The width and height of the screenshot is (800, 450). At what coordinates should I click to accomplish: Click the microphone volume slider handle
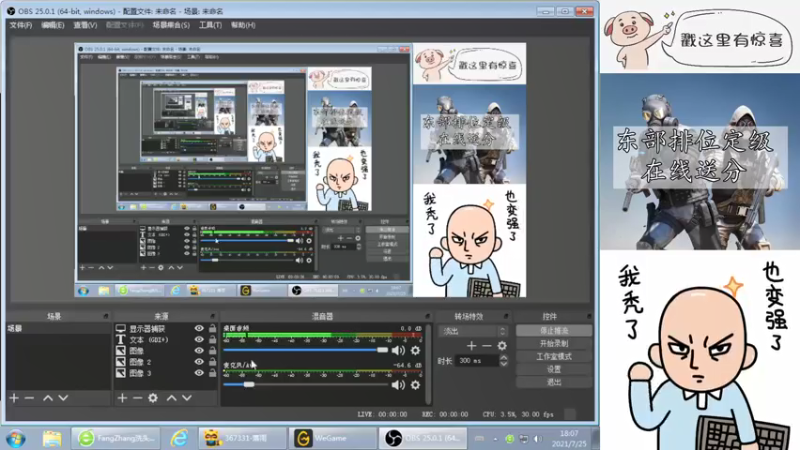248,385
